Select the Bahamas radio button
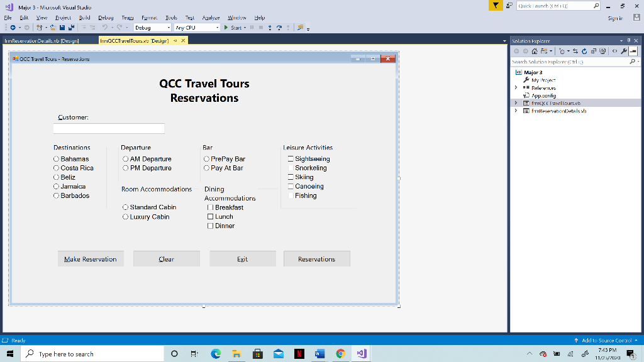This screenshot has width=644, height=362. tap(56, 159)
